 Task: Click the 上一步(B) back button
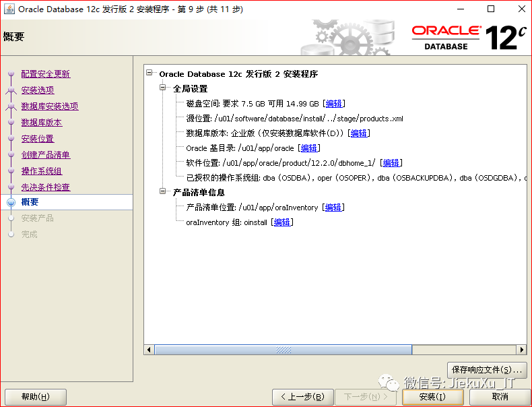pyautogui.click(x=302, y=397)
